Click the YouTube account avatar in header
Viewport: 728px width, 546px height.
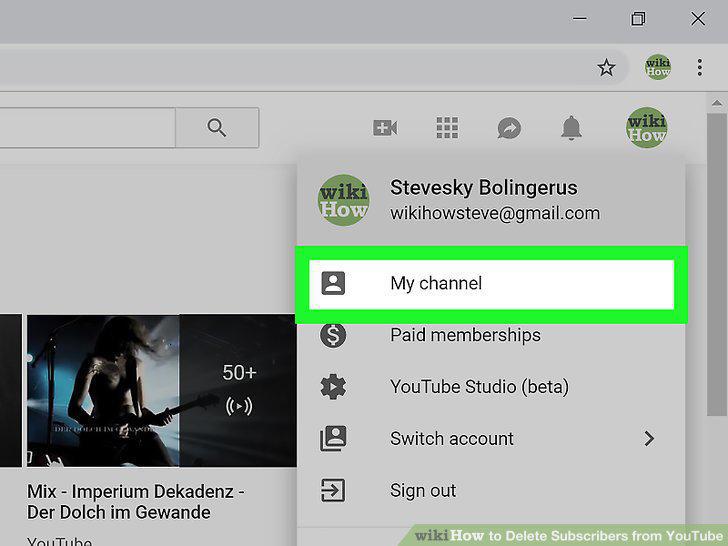(646, 128)
